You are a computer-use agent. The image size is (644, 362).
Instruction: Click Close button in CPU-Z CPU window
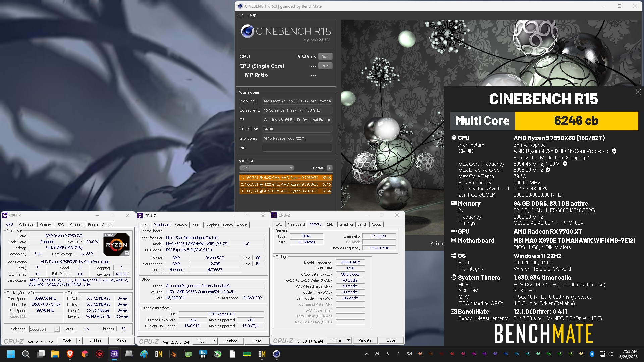(121, 341)
